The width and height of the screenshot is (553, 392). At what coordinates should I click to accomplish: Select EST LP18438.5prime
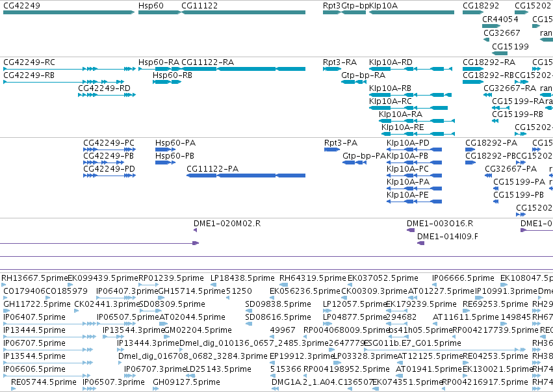point(214,285)
